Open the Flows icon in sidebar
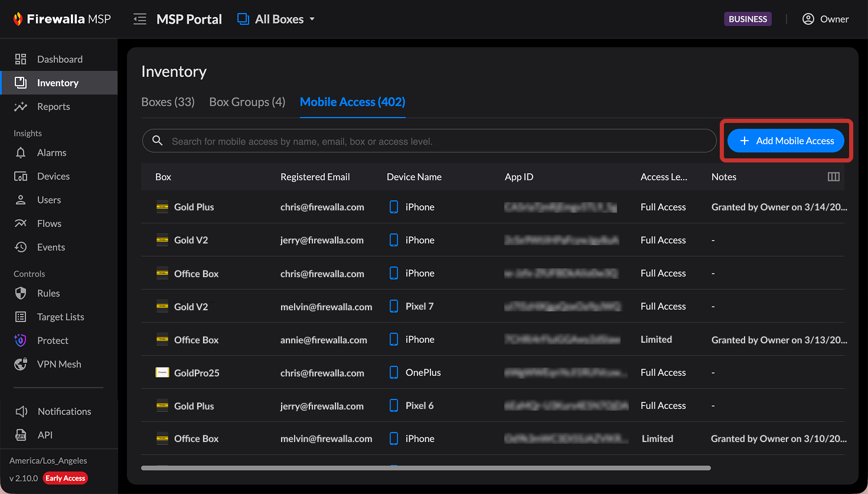 (x=21, y=223)
